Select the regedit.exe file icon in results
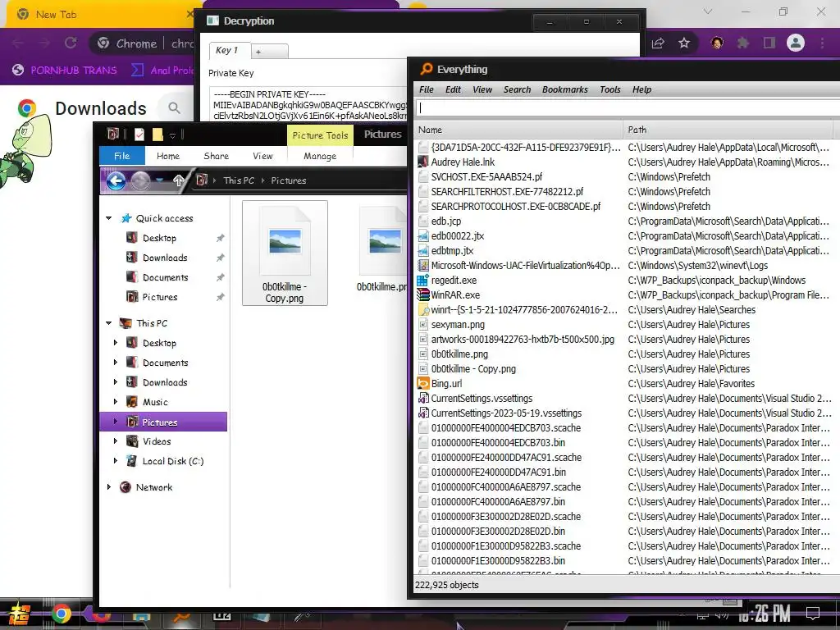 [x=423, y=281]
